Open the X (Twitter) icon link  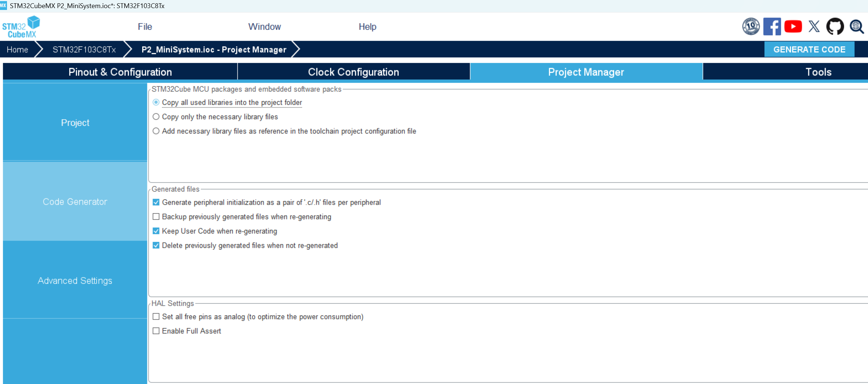(814, 27)
